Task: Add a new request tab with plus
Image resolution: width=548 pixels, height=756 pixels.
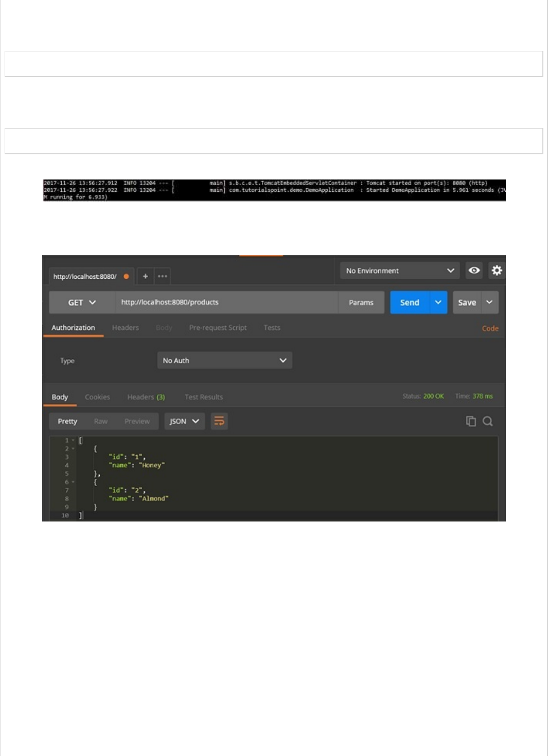Action: [x=146, y=276]
